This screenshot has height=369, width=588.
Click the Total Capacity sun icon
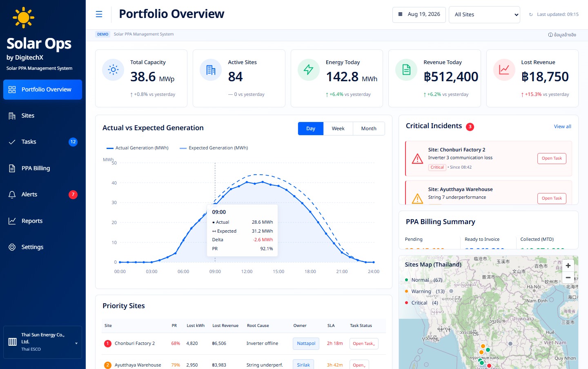coord(113,70)
